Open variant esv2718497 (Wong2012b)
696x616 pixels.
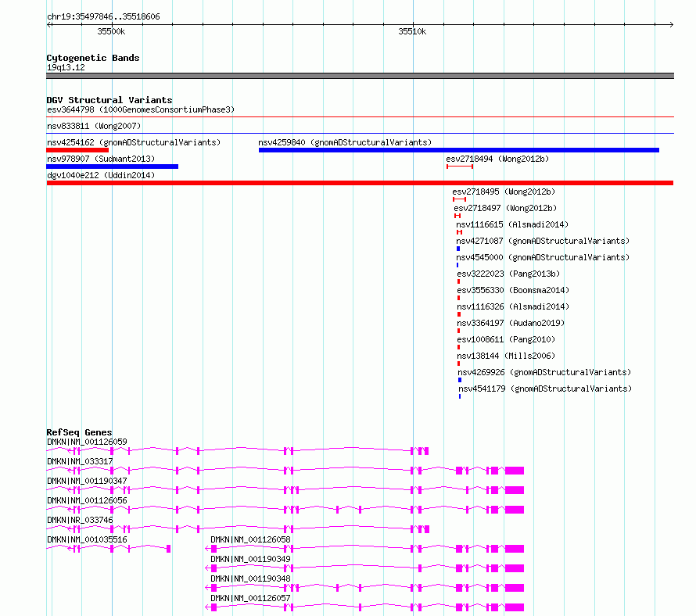coord(505,208)
